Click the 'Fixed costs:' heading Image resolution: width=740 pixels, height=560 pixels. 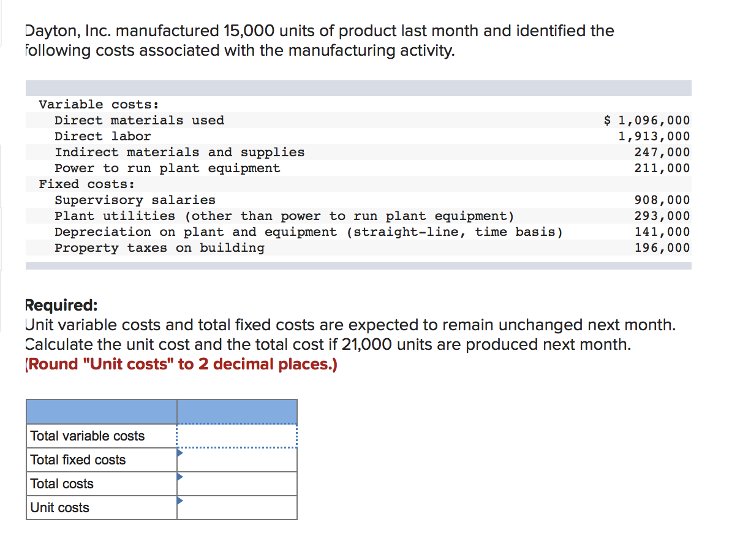[x=87, y=184]
